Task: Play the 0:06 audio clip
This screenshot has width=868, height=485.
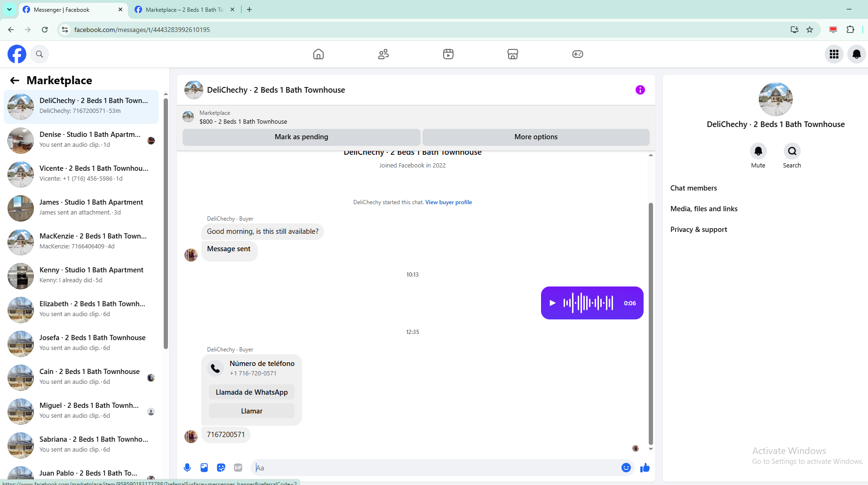Action: (553, 303)
